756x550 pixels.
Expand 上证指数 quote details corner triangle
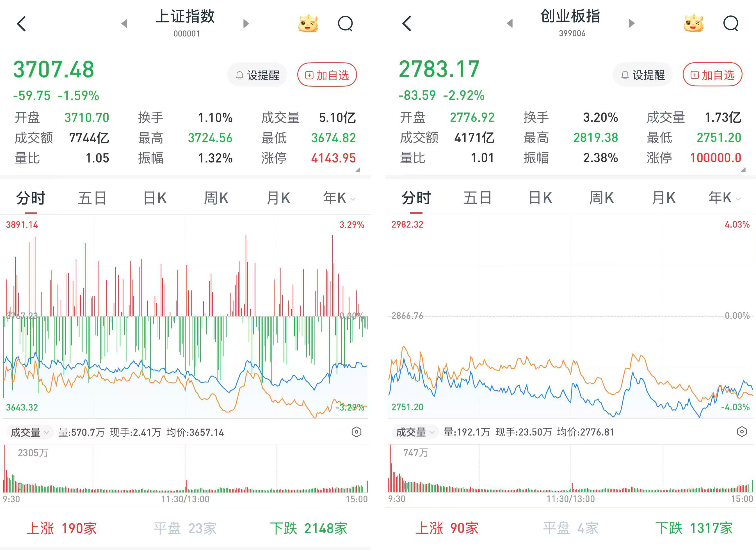(358, 170)
